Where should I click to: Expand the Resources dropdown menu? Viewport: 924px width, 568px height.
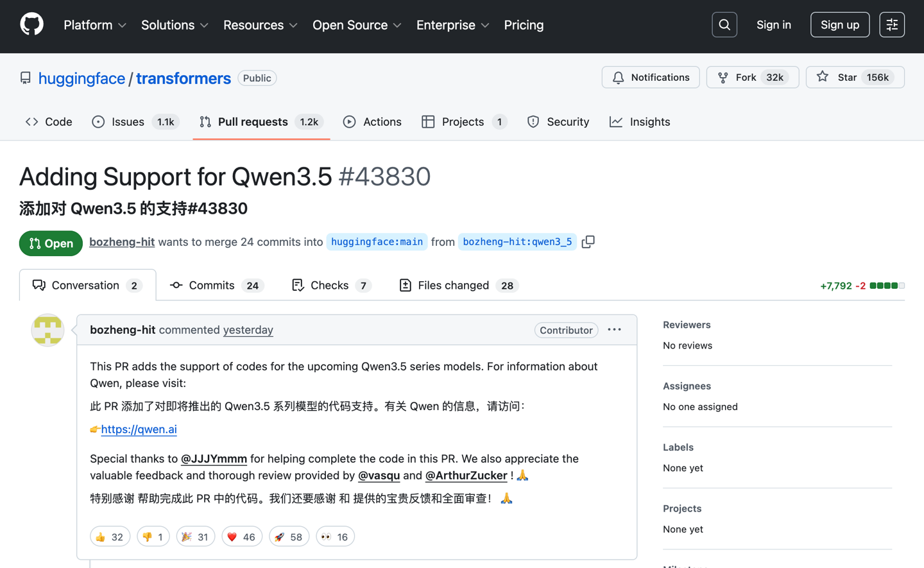(x=260, y=25)
